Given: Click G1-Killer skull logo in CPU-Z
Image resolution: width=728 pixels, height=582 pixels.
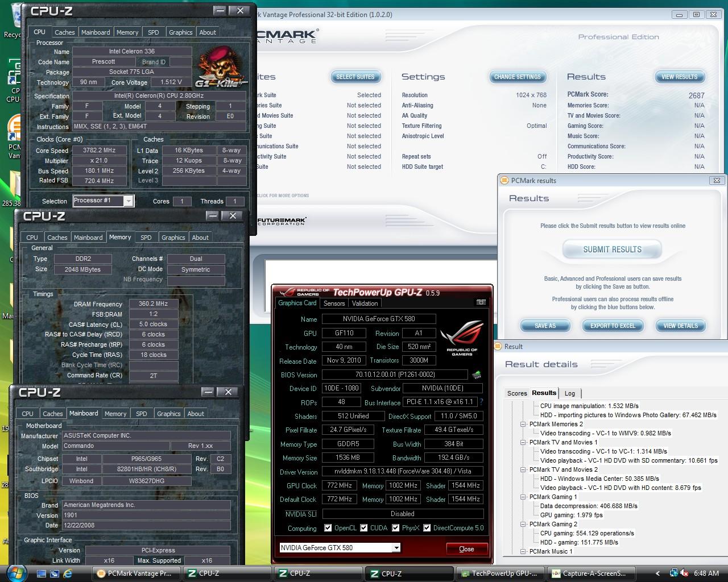Looking at the screenshot, I should 221,67.
